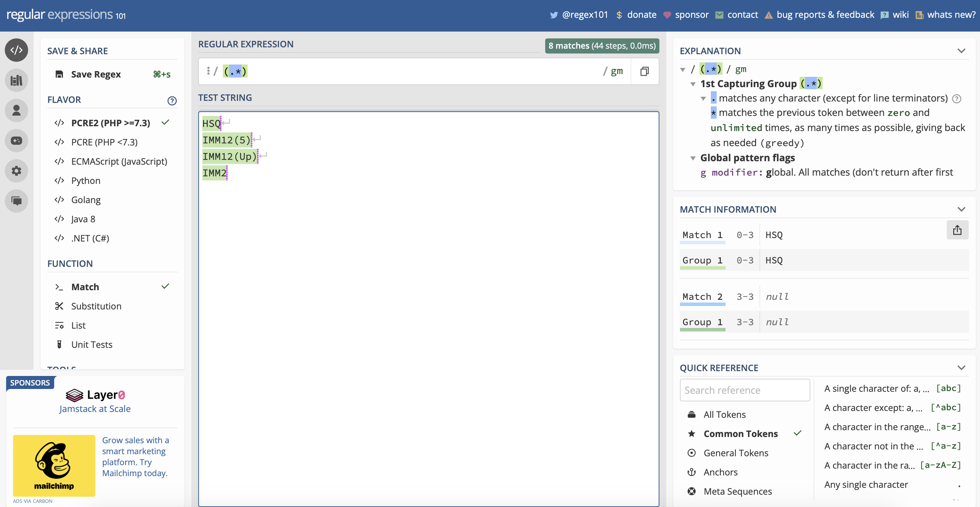Open the live chat sidebar icon
This screenshot has height=507, width=980.
pos(16,201)
